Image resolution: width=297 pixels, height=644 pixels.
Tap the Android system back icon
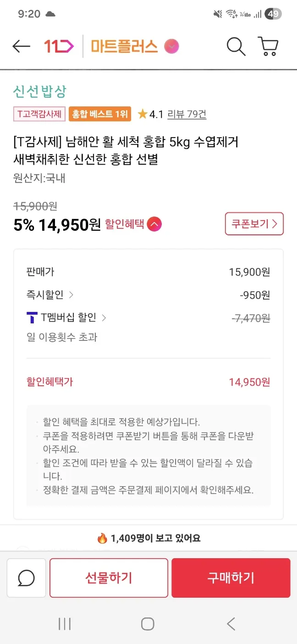[x=231, y=624]
